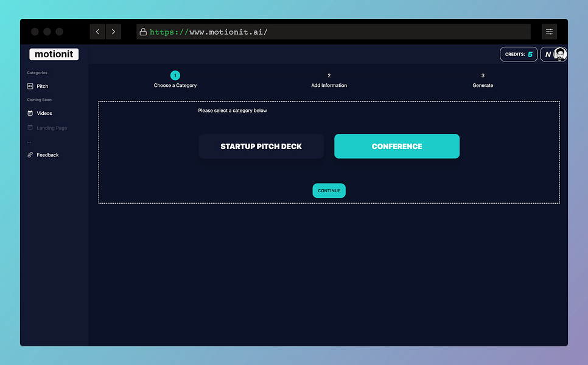Click 'Please select a category below' text
The height and width of the screenshot is (365, 588).
233,111
